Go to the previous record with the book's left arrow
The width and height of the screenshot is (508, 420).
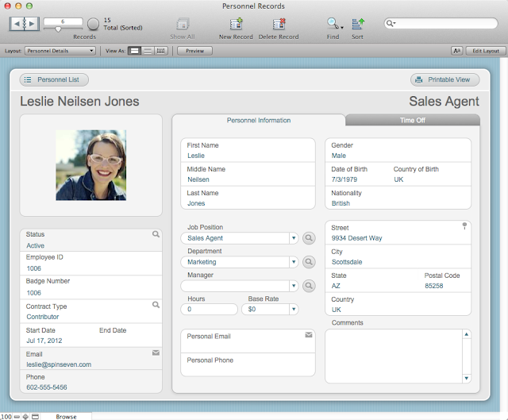[17, 24]
